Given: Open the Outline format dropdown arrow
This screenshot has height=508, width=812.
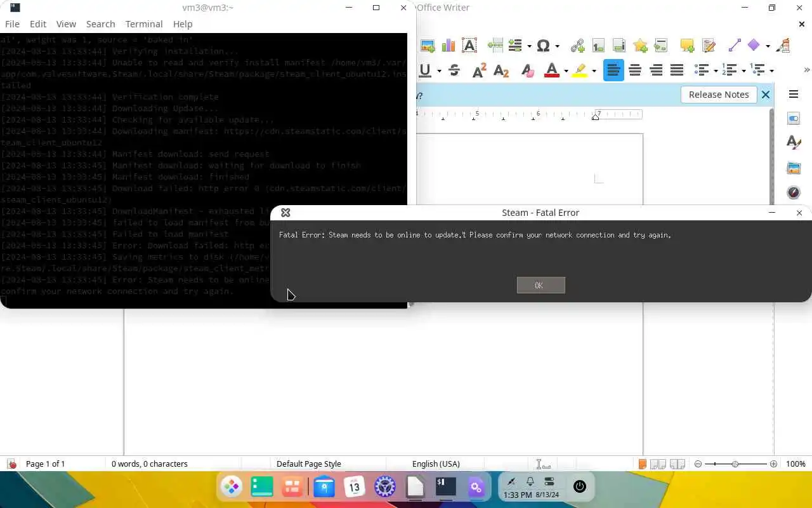Looking at the screenshot, I should click(x=771, y=70).
